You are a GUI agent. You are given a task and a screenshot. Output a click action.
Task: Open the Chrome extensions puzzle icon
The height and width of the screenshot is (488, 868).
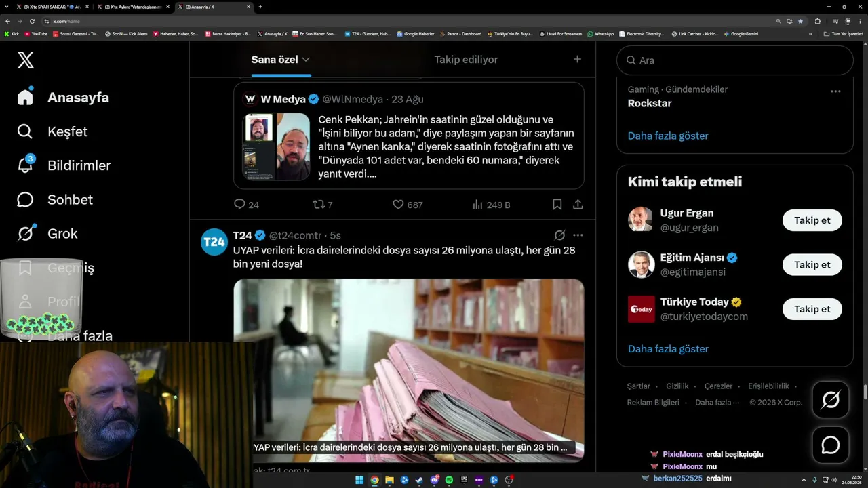coord(817,21)
